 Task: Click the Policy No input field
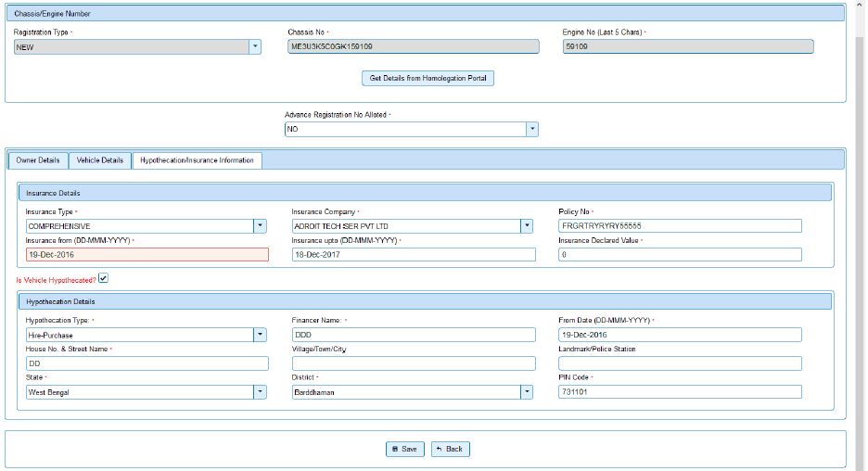pos(680,226)
